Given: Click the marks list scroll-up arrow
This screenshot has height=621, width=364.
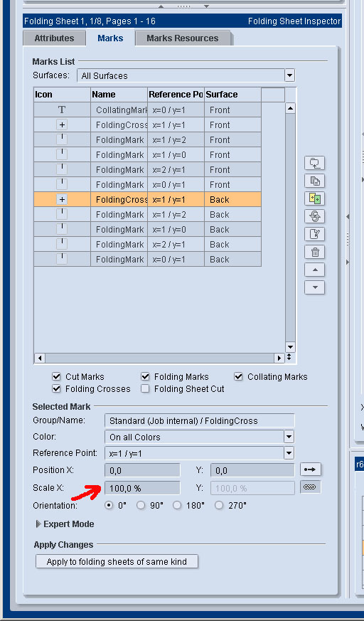Looking at the screenshot, I should pos(290,108).
